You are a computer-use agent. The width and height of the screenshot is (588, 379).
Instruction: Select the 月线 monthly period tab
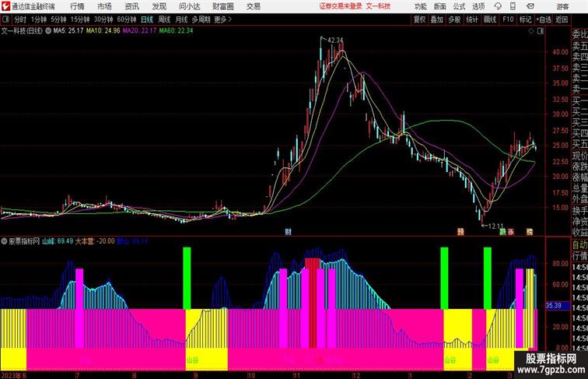181,19
